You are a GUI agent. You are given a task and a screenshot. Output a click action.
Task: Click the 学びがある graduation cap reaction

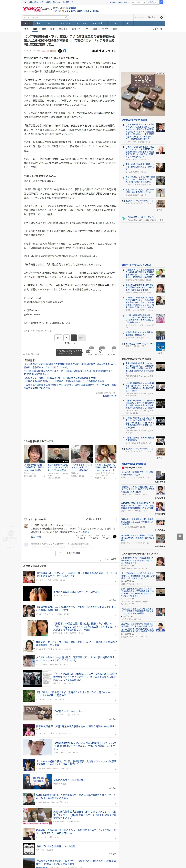(89, 351)
